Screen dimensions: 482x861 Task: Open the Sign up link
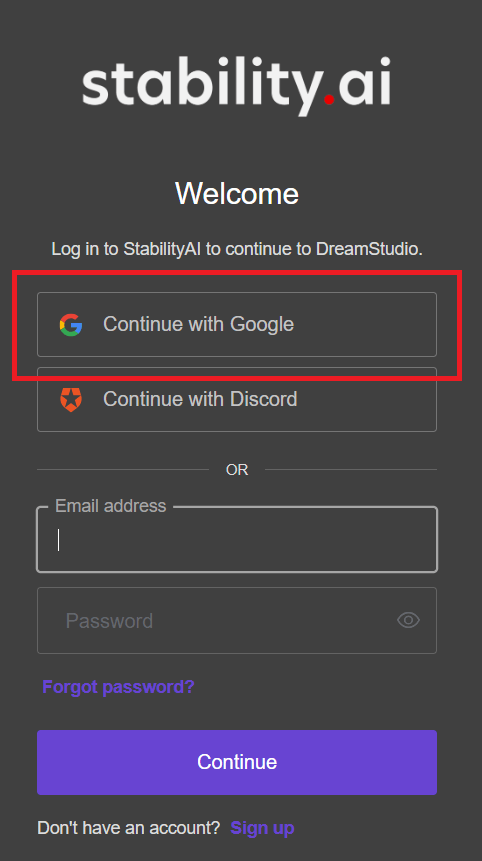(x=262, y=828)
